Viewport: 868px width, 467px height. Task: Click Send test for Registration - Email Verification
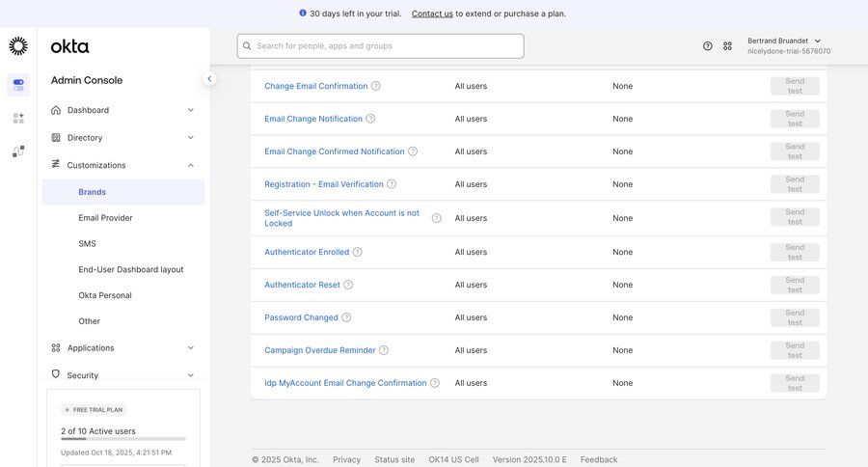[x=795, y=184]
